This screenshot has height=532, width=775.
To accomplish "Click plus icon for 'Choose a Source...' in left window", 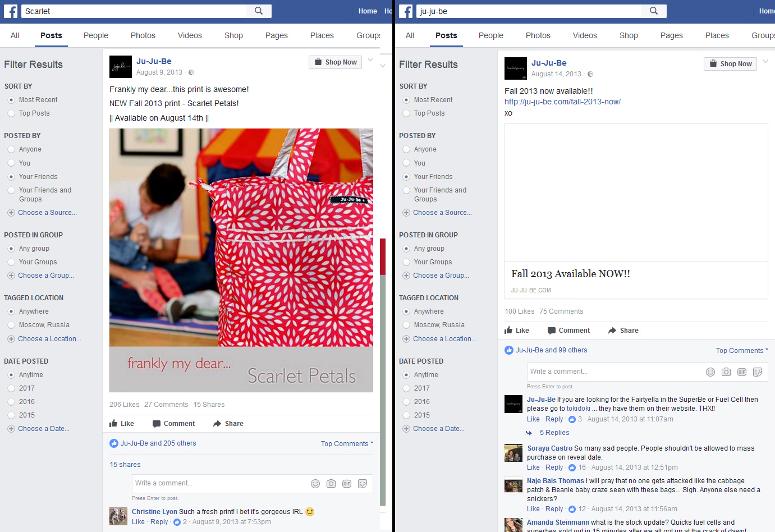I will pyautogui.click(x=11, y=213).
